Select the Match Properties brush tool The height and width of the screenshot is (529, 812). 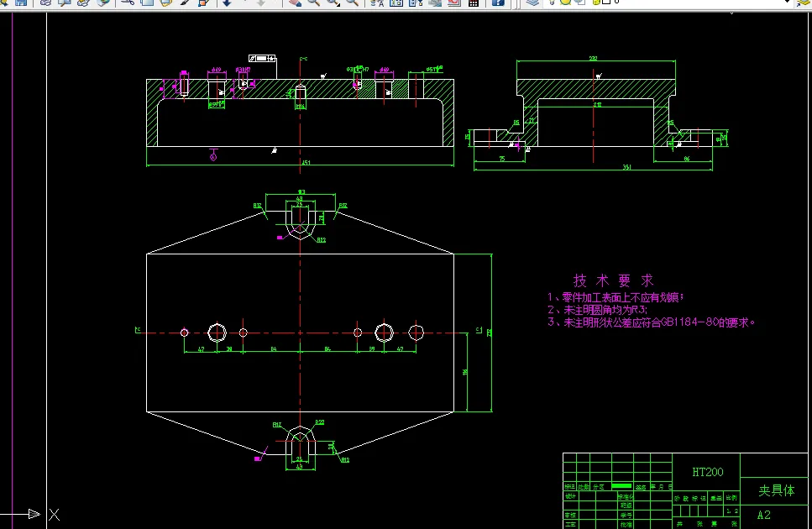point(185,2)
